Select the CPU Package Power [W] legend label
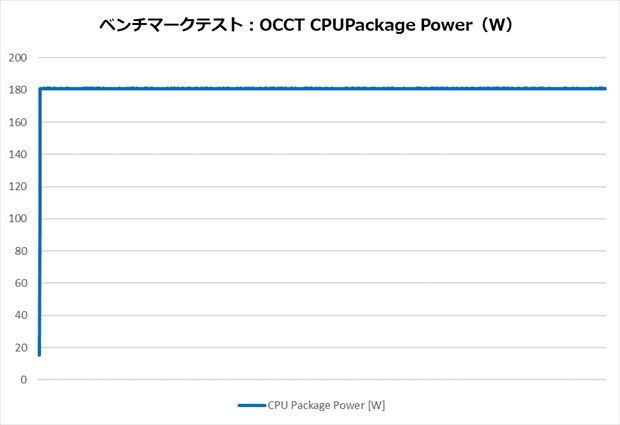Image resolution: width=620 pixels, height=425 pixels. point(326,405)
